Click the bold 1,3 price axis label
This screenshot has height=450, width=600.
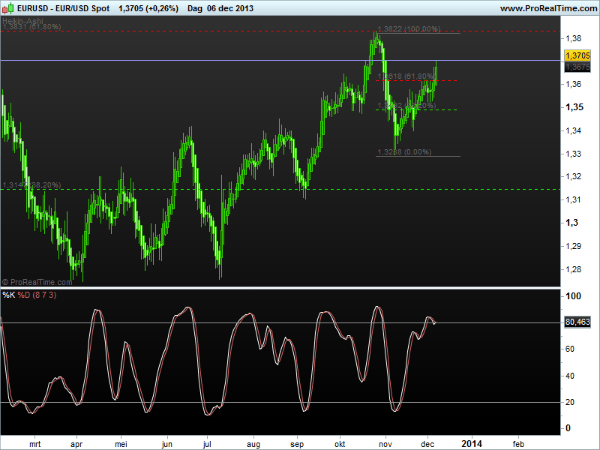[572, 223]
